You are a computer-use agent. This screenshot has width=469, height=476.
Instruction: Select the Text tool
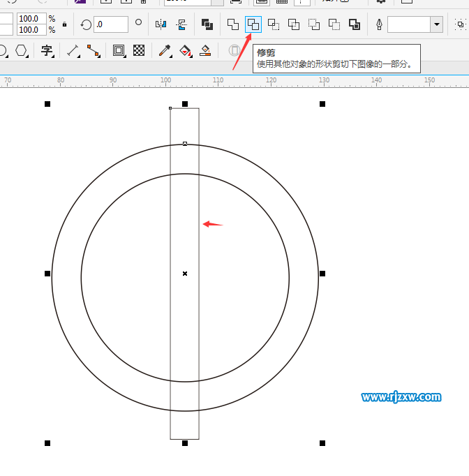[x=47, y=50]
